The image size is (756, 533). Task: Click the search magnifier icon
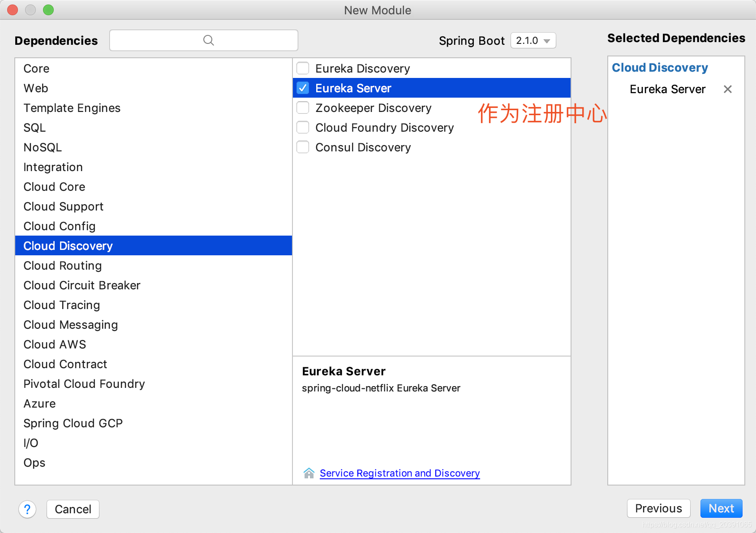pos(208,40)
